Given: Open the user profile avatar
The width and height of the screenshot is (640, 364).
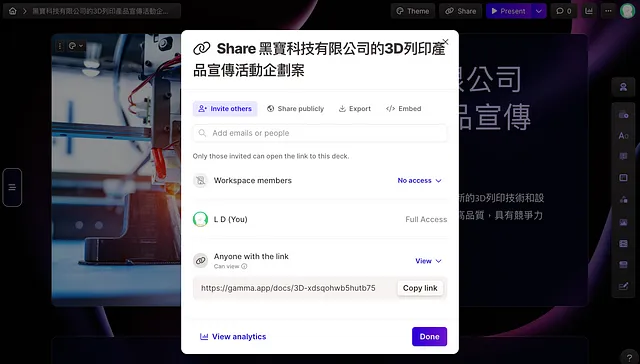Looking at the screenshot, I should [627, 11].
